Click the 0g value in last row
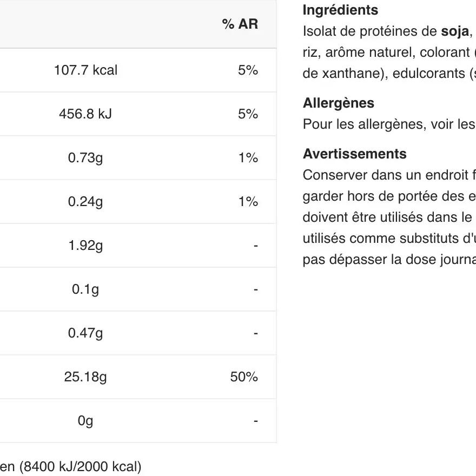Screen dimensions: 476x476 (85, 421)
